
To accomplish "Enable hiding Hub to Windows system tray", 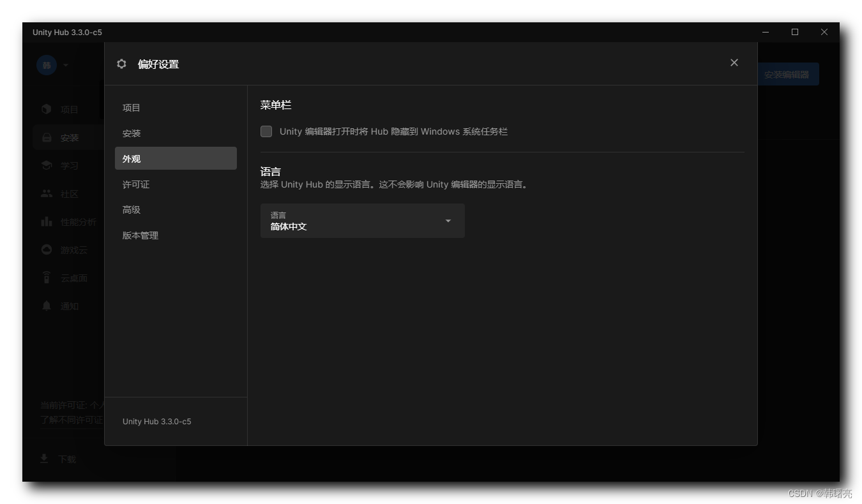I will pos(266,131).
